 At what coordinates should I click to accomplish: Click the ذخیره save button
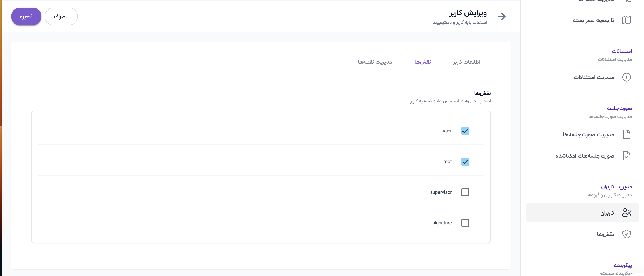click(x=26, y=16)
